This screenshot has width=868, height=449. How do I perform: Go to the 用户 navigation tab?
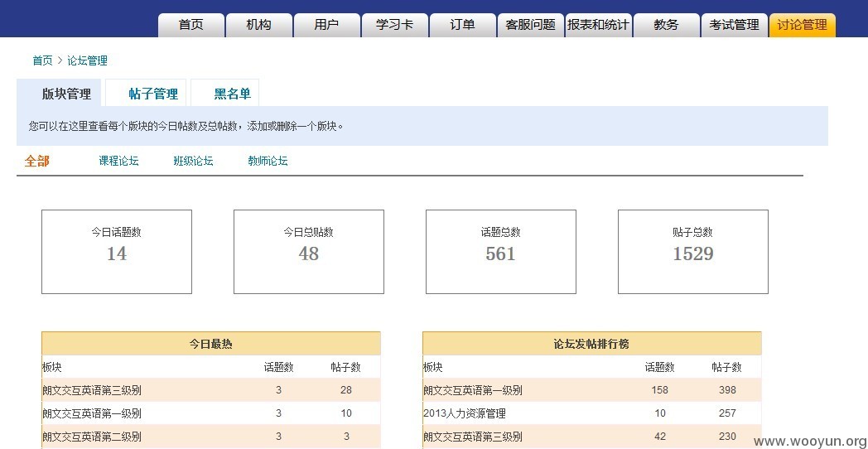tap(326, 25)
